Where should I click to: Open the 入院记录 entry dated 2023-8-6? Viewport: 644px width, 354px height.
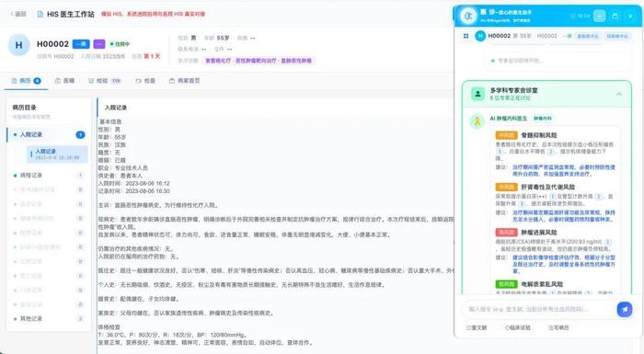coord(57,154)
